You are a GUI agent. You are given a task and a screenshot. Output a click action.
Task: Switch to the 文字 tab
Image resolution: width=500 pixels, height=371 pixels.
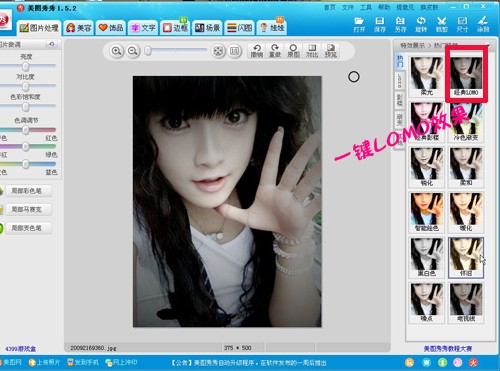(x=143, y=28)
